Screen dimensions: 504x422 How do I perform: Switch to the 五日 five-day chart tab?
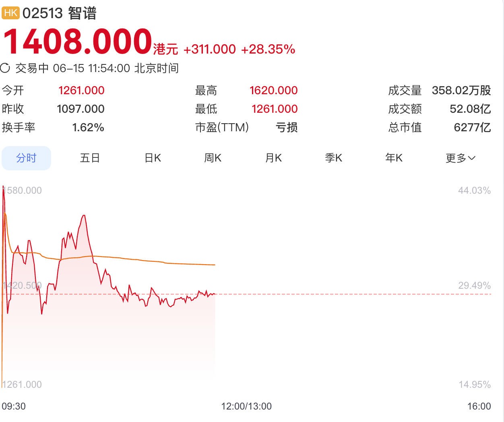pyautogui.click(x=90, y=158)
